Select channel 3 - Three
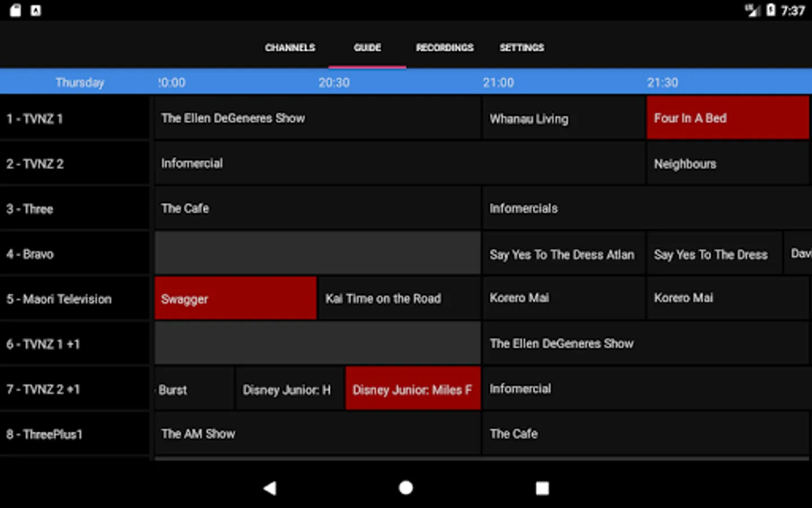Viewport: 812px width, 508px height. click(x=75, y=208)
